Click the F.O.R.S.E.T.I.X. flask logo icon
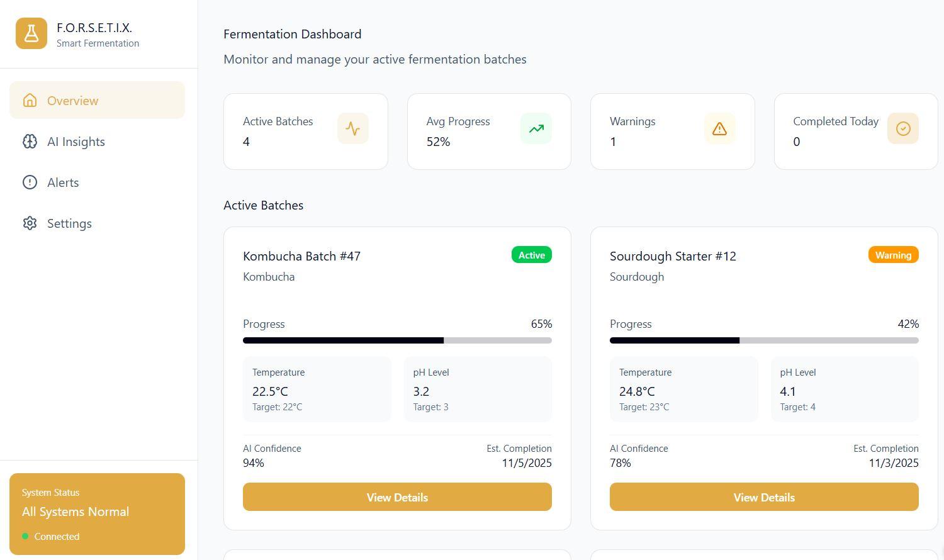Screen dimensions: 944x560 [31, 33]
